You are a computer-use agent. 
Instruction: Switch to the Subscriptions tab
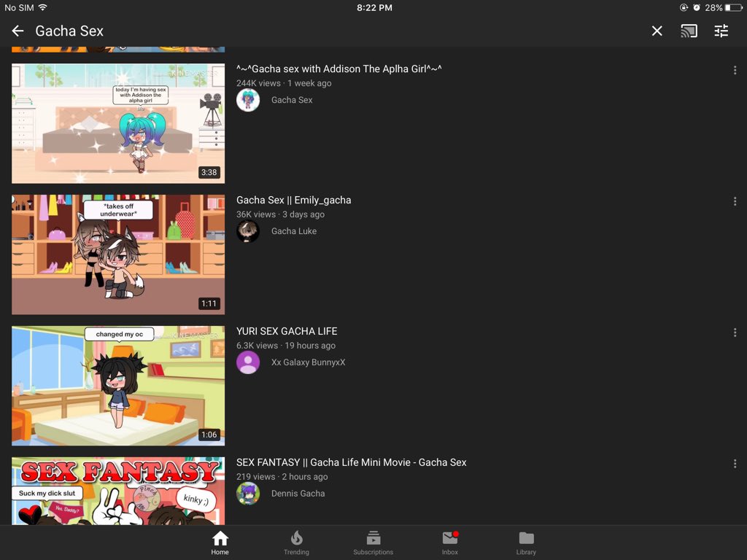coord(373,542)
